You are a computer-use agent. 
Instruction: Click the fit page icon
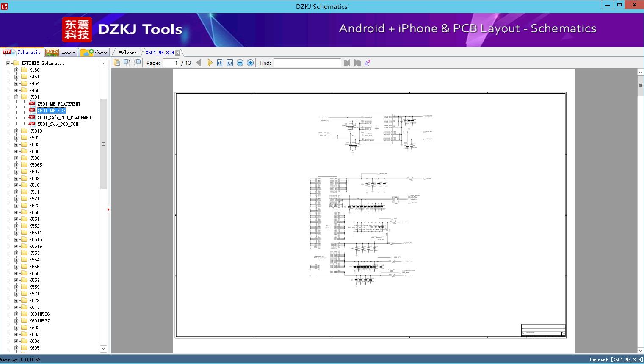pos(230,63)
